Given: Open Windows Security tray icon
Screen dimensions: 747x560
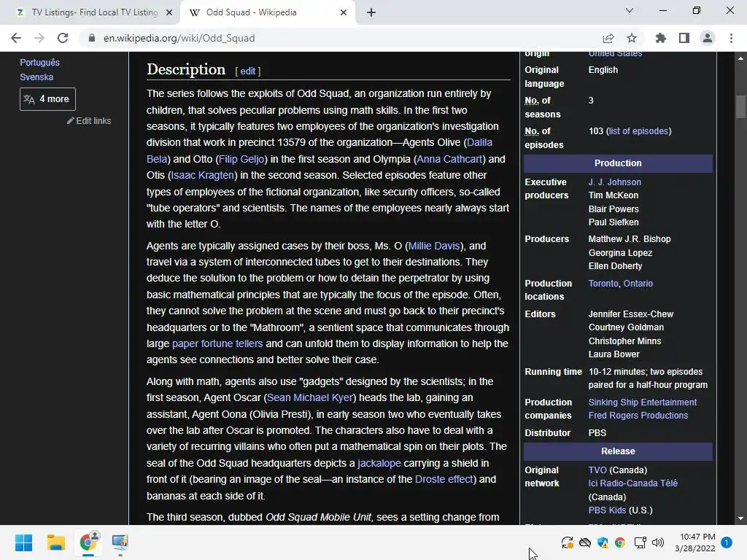Looking at the screenshot, I should pyautogui.click(x=603, y=542).
